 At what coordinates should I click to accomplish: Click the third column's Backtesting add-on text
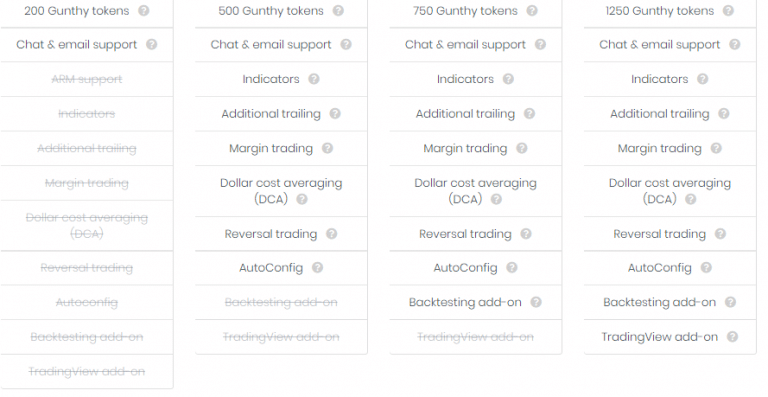pyautogui.click(x=465, y=302)
